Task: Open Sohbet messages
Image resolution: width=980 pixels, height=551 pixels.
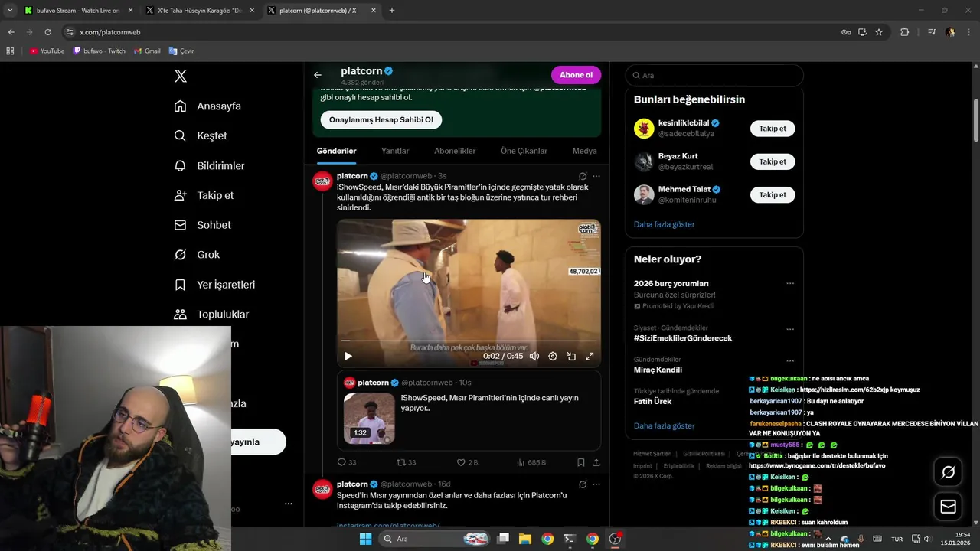Action: coord(202,225)
